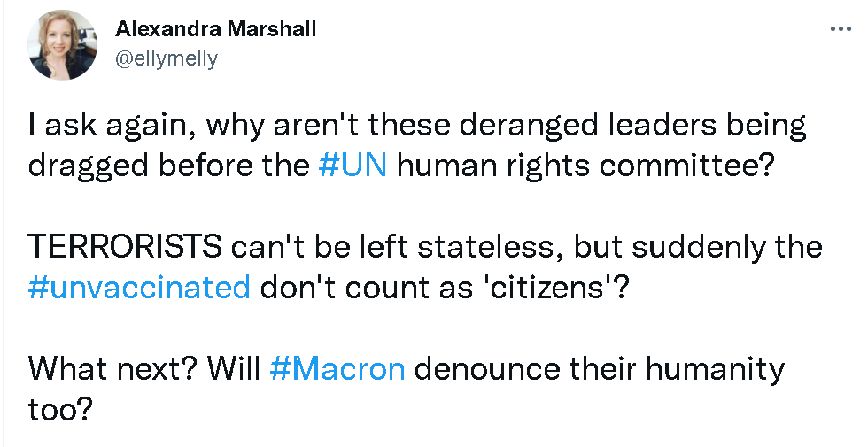Viewport: 868px width, 447px height.
Task: Click the text 'don't count as citizens'
Action: [x=444, y=288]
